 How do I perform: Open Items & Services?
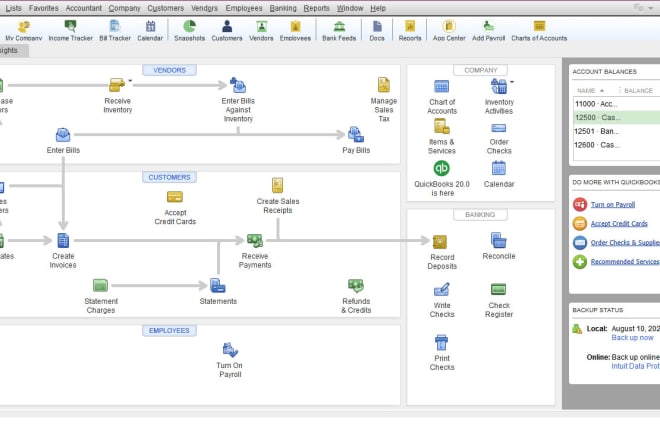(442, 126)
